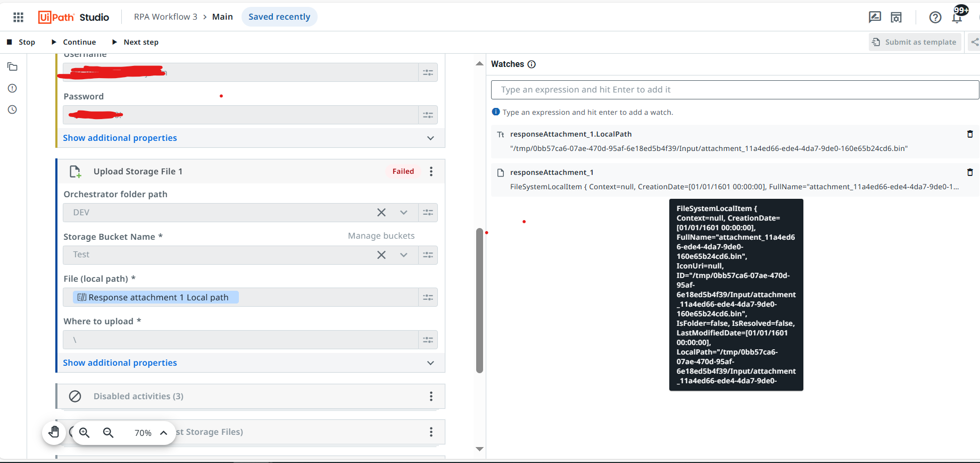The image size is (980, 463).
Task: Open Disabled activities three-dot menu
Action: 431,396
